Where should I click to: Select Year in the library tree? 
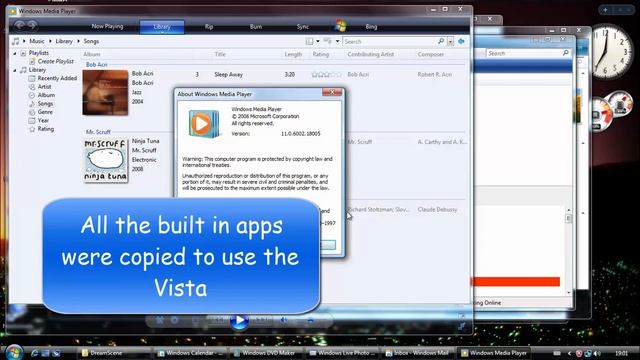click(43, 120)
